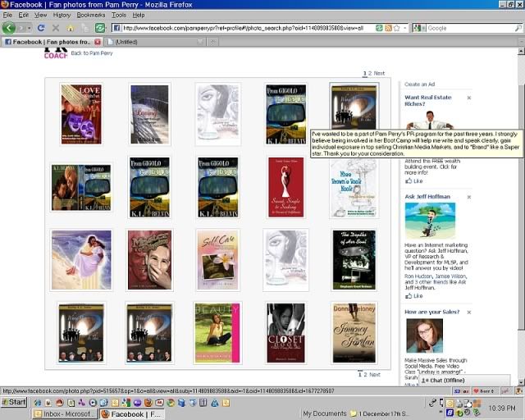The image size is (525, 420).
Task: Click the orange RSS feed icon
Action: (388, 28)
